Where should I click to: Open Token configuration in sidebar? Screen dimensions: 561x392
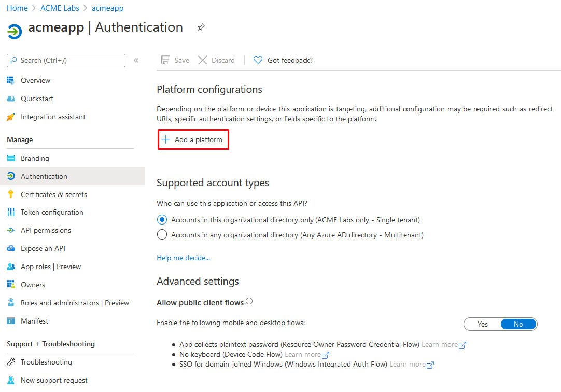pos(52,212)
